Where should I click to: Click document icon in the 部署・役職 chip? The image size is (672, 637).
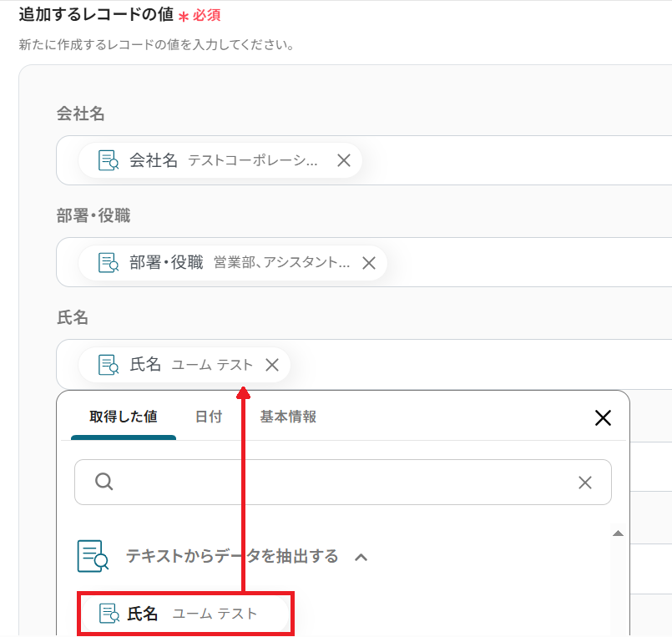(x=109, y=263)
